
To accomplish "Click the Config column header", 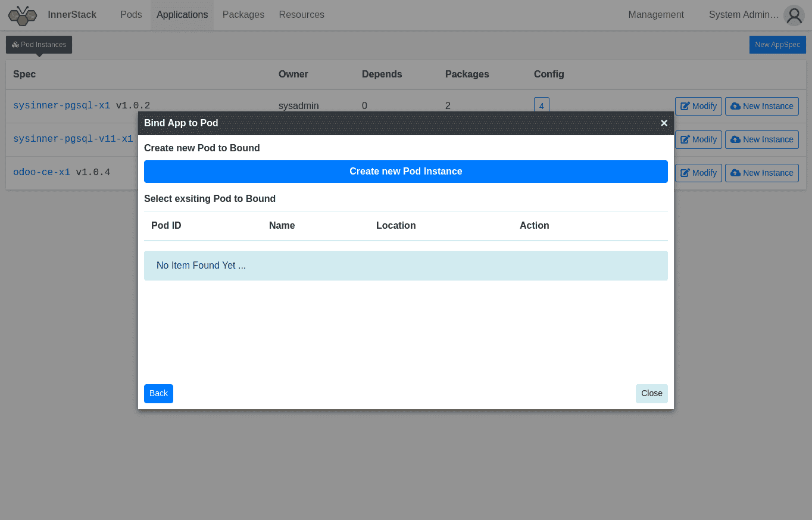I will point(549,74).
